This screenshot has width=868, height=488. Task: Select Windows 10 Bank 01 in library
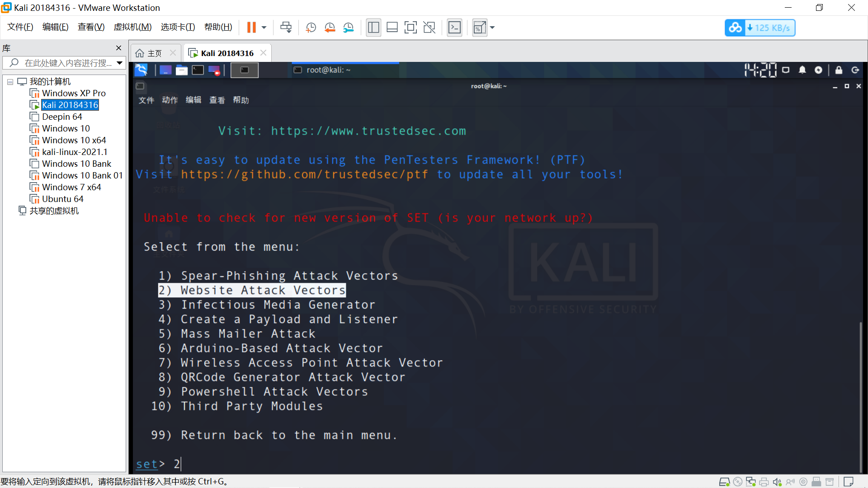[82, 175]
